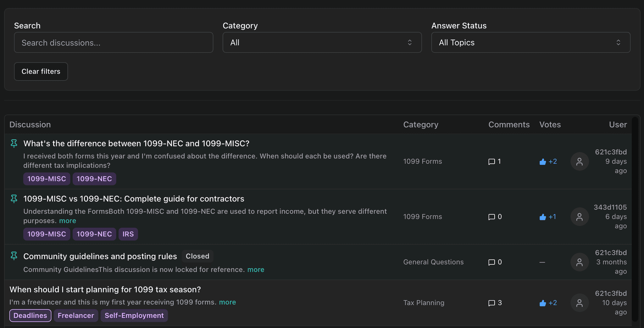Toggle the Freelancer tag
644x328 pixels.
(76, 315)
